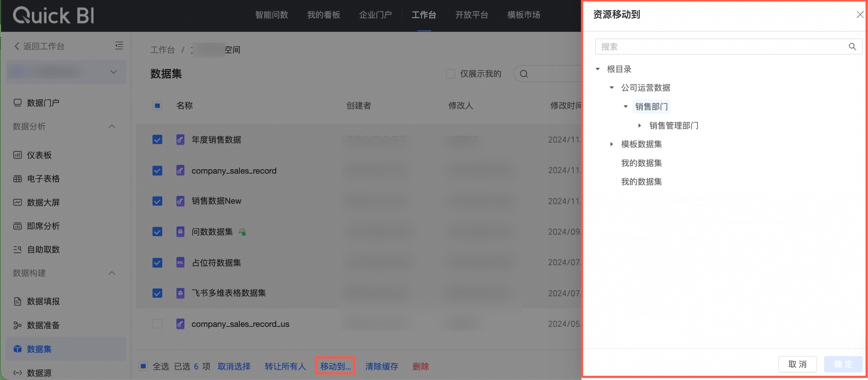
Task: Uncheck company_sales_record row checkbox
Action: point(157,171)
